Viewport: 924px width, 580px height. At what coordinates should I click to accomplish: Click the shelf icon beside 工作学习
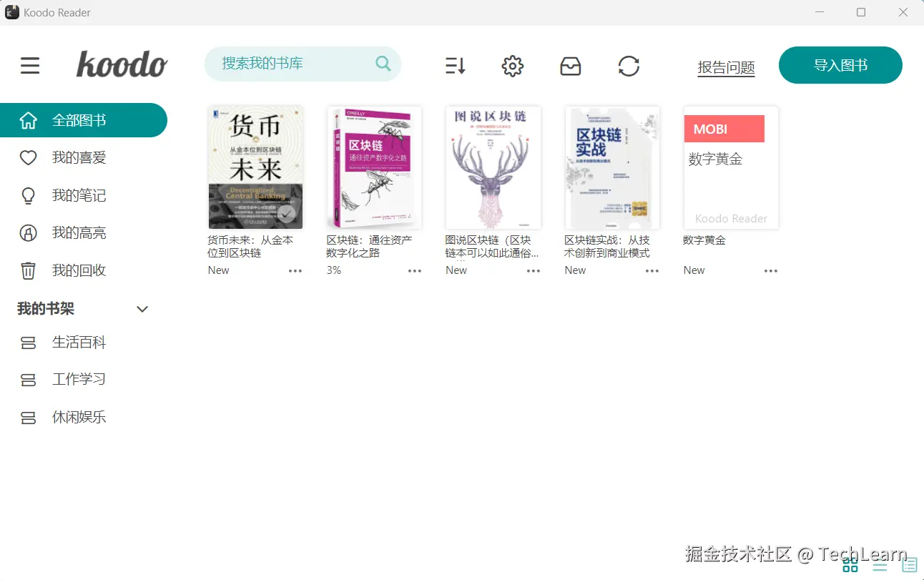click(28, 380)
